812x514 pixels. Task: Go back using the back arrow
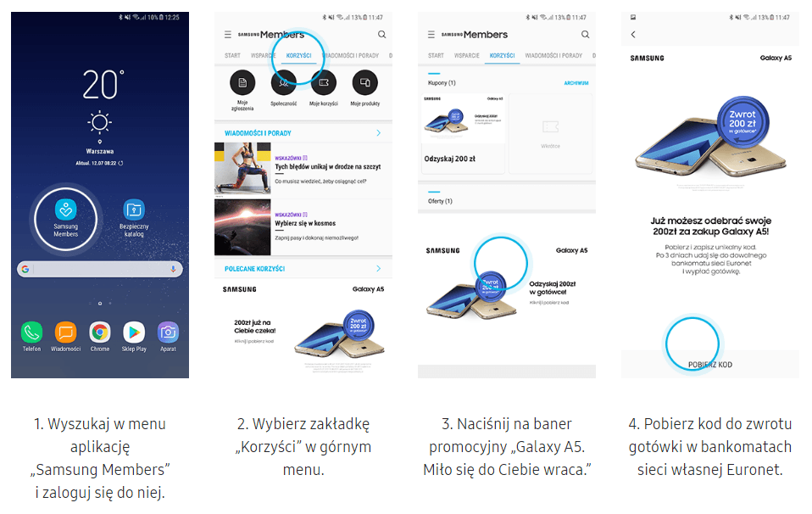click(x=633, y=34)
